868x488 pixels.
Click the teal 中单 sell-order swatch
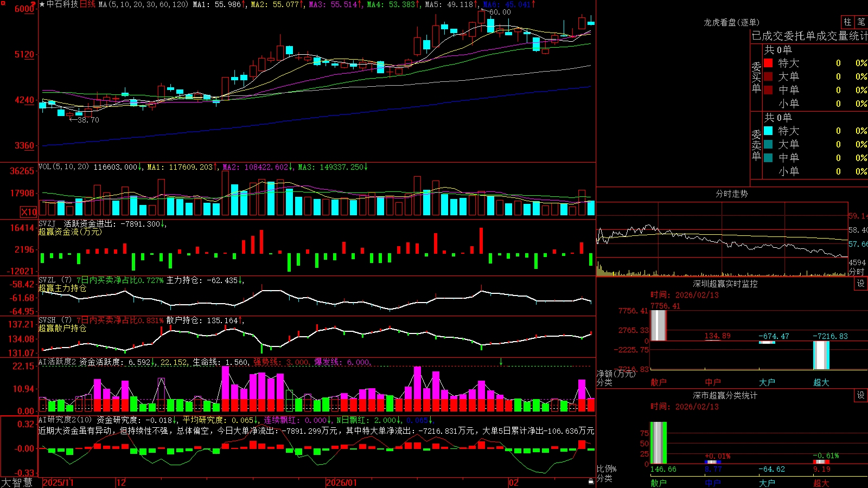coord(768,158)
